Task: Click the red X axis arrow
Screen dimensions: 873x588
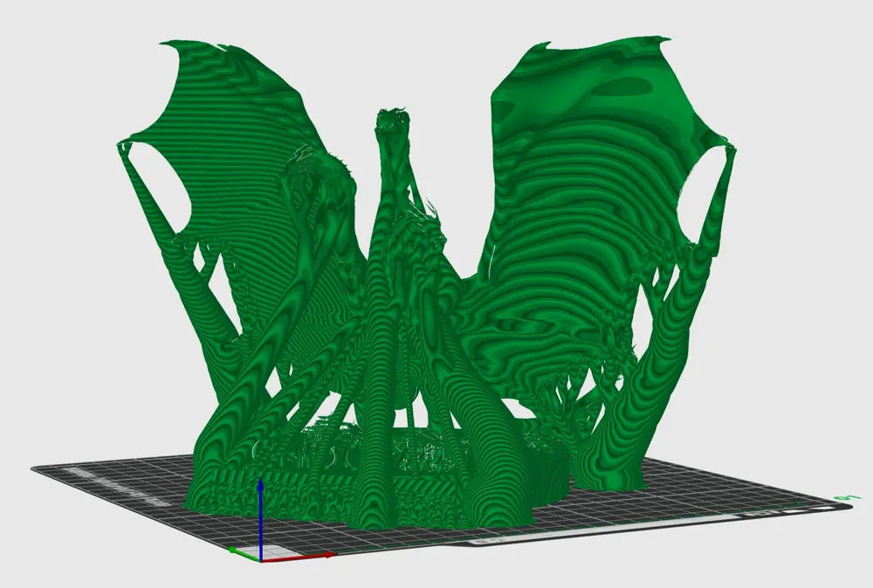Action: click(298, 557)
